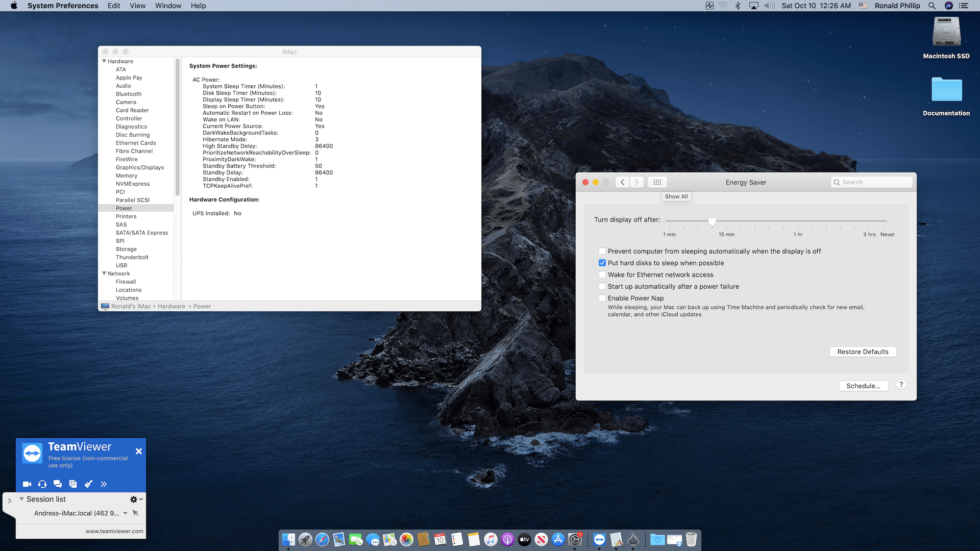Open the TeamViewer chat bubbles icon
The height and width of the screenshot is (551, 980).
(58, 484)
